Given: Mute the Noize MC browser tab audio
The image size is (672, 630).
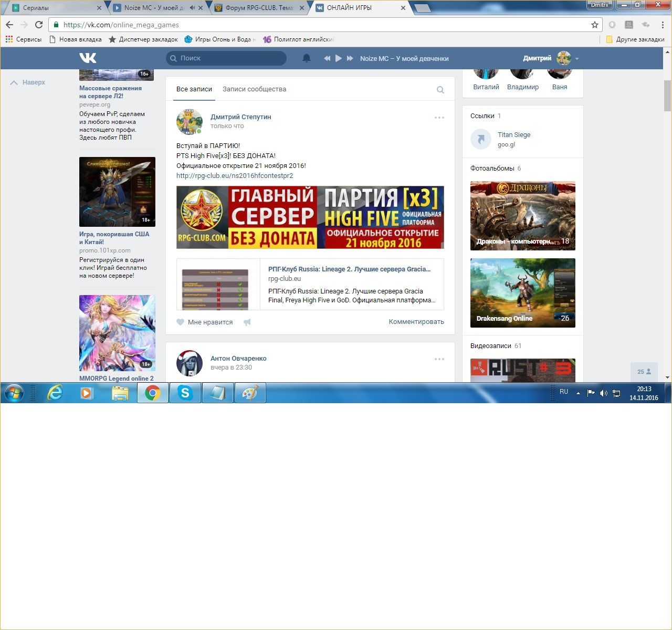Looking at the screenshot, I should click(x=192, y=8).
